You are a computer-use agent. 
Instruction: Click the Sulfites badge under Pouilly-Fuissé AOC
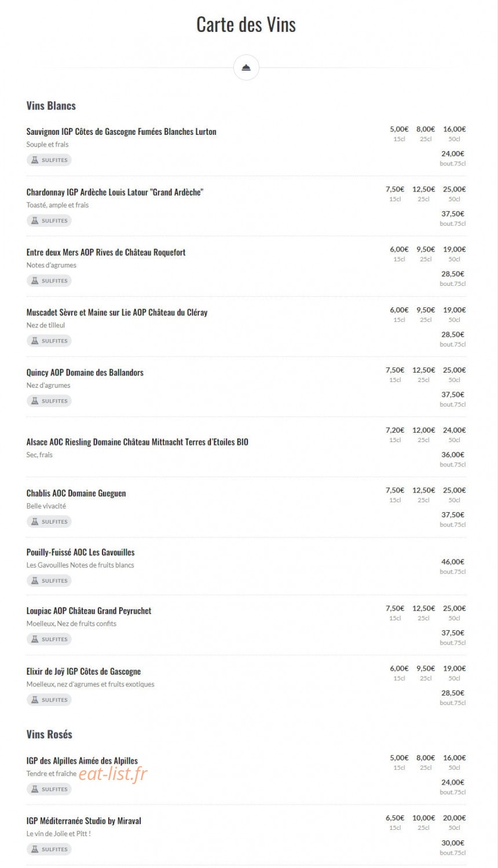[49, 581]
